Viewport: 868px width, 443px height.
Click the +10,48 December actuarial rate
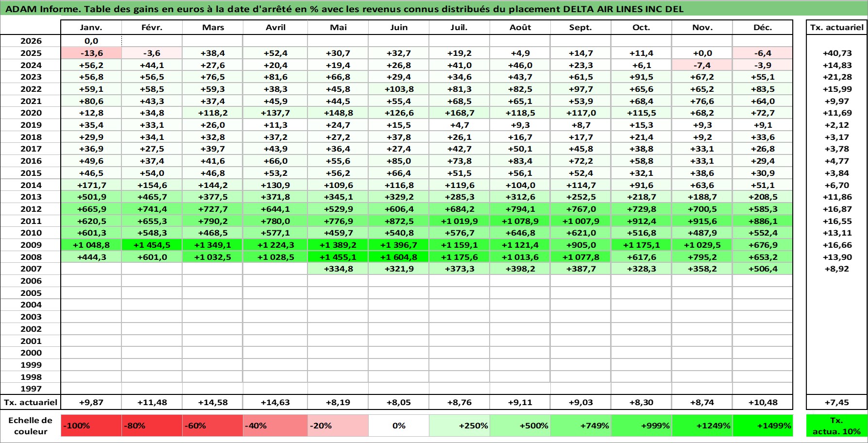point(763,403)
